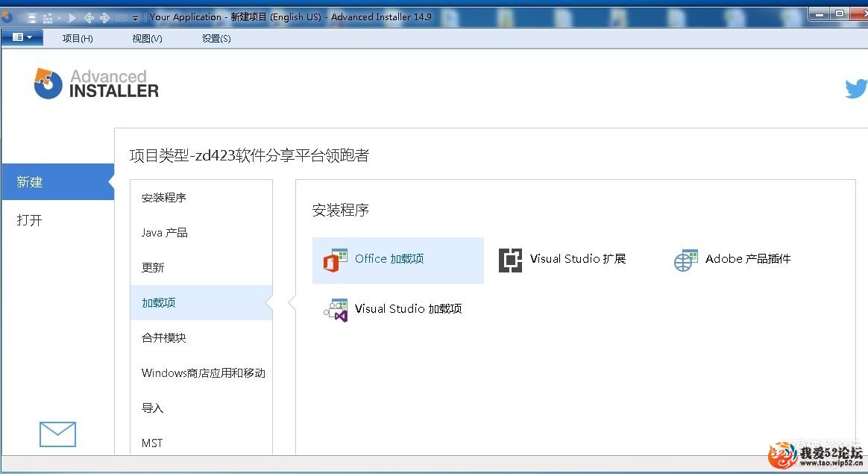Open the 项目(H) ribbon tab
This screenshot has width=868, height=474.
click(78, 38)
